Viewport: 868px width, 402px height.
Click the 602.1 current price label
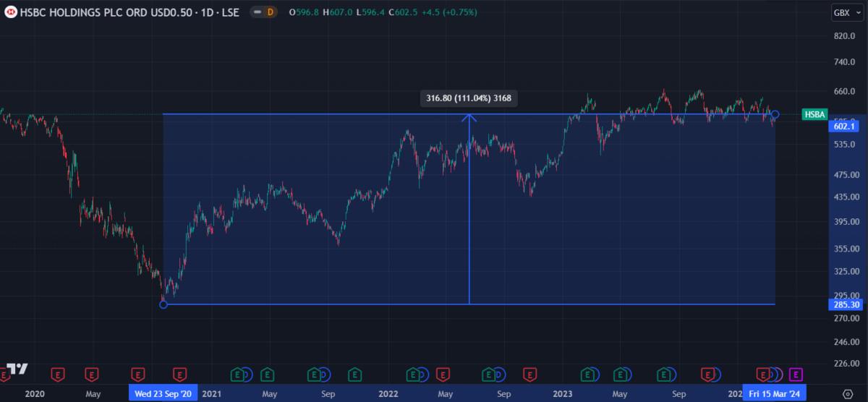tap(843, 126)
